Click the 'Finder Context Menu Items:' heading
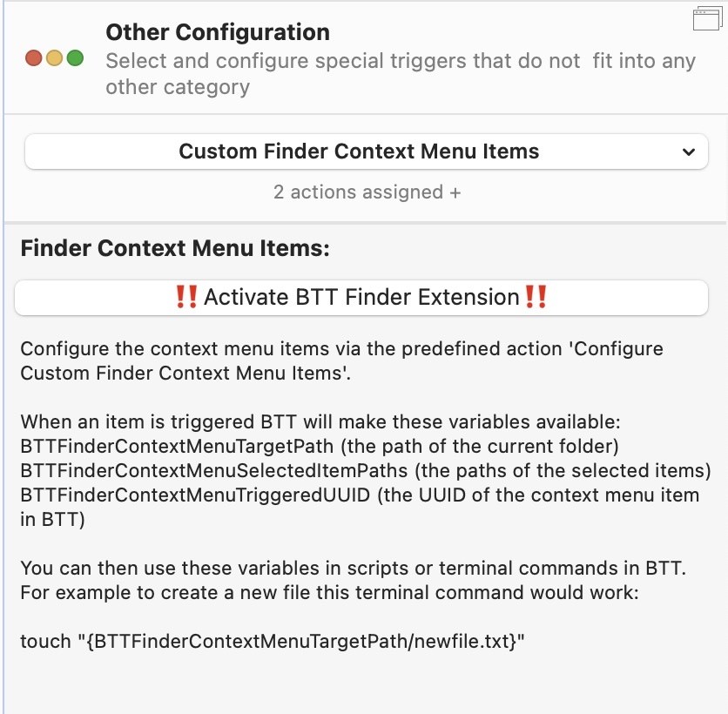The image size is (728, 714). pyautogui.click(x=175, y=248)
